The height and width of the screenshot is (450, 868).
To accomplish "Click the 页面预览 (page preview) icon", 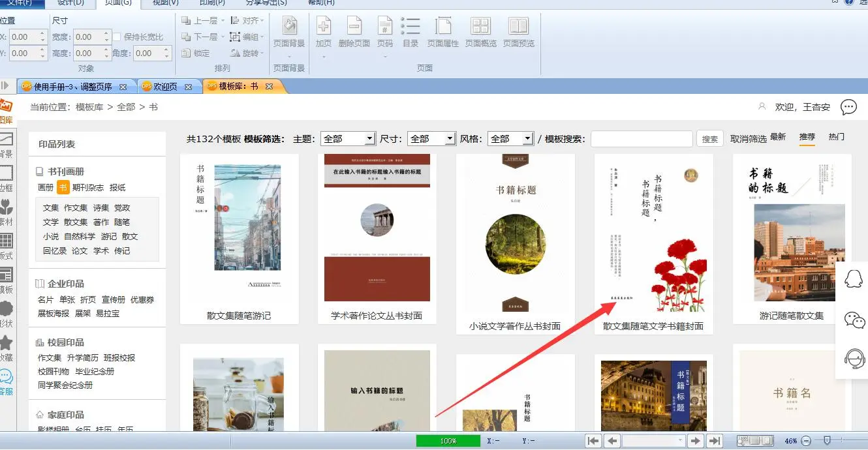I will [518, 27].
